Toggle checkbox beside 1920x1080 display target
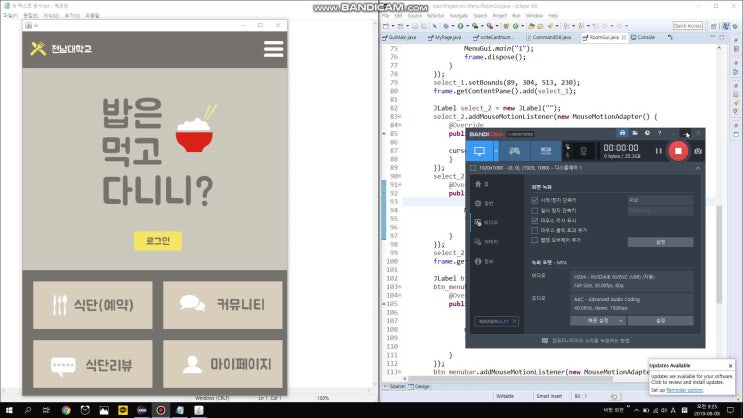Screen dimensions: 743x418 pyautogui.click(x=472, y=168)
